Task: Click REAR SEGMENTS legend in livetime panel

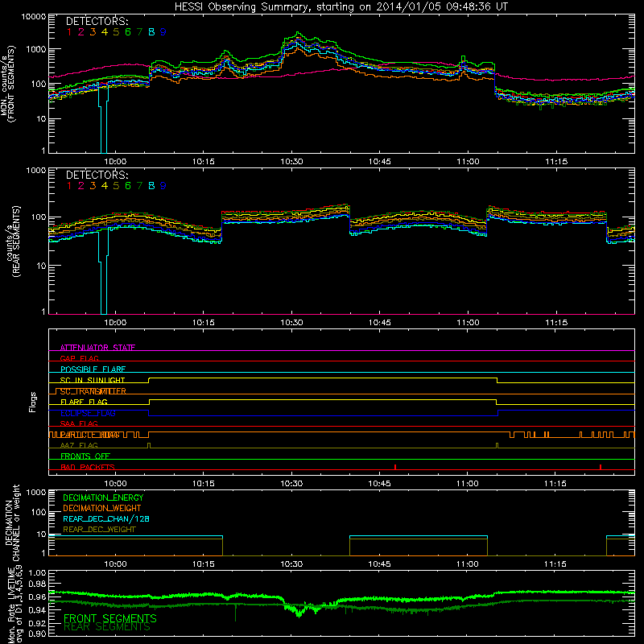Action: pyautogui.click(x=107, y=627)
